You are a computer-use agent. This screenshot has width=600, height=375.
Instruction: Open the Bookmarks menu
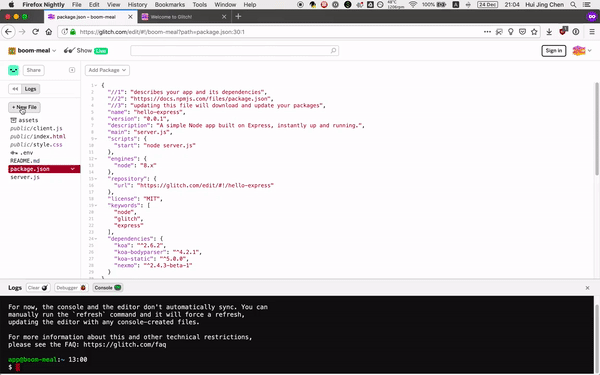[170, 5]
